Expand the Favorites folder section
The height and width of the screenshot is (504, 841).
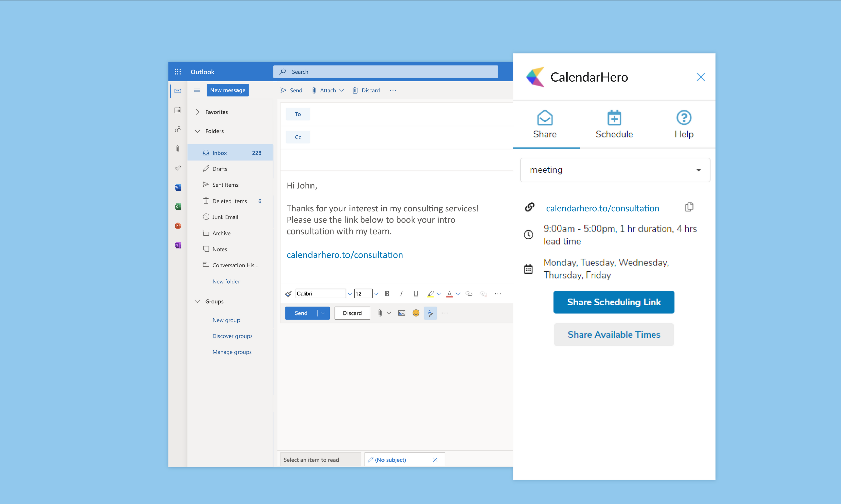pyautogui.click(x=197, y=112)
